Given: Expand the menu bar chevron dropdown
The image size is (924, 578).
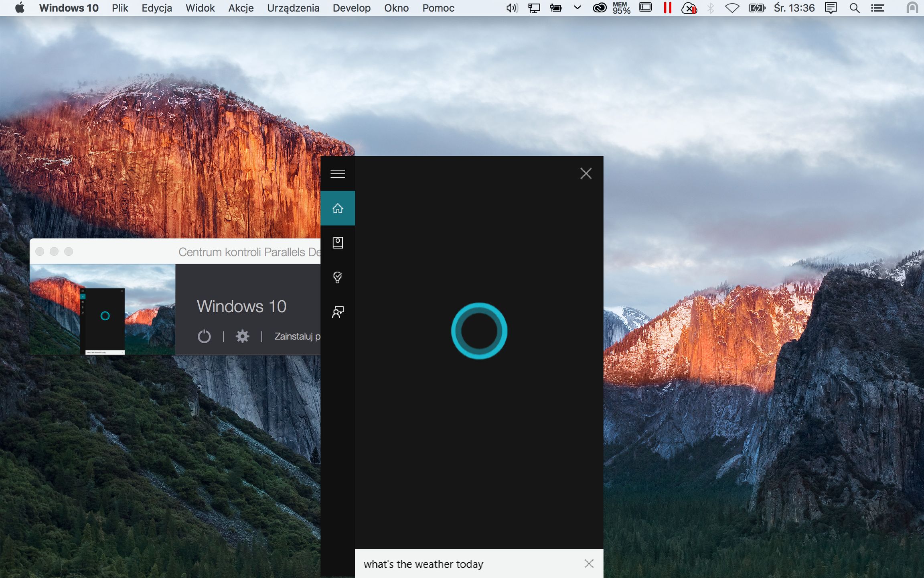Looking at the screenshot, I should [x=577, y=8].
